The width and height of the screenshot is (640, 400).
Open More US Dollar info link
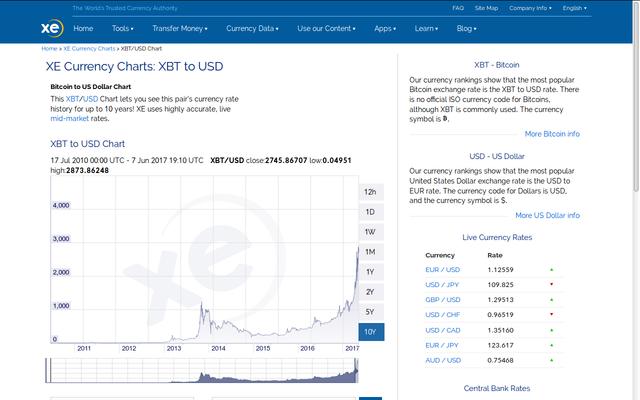click(x=547, y=215)
